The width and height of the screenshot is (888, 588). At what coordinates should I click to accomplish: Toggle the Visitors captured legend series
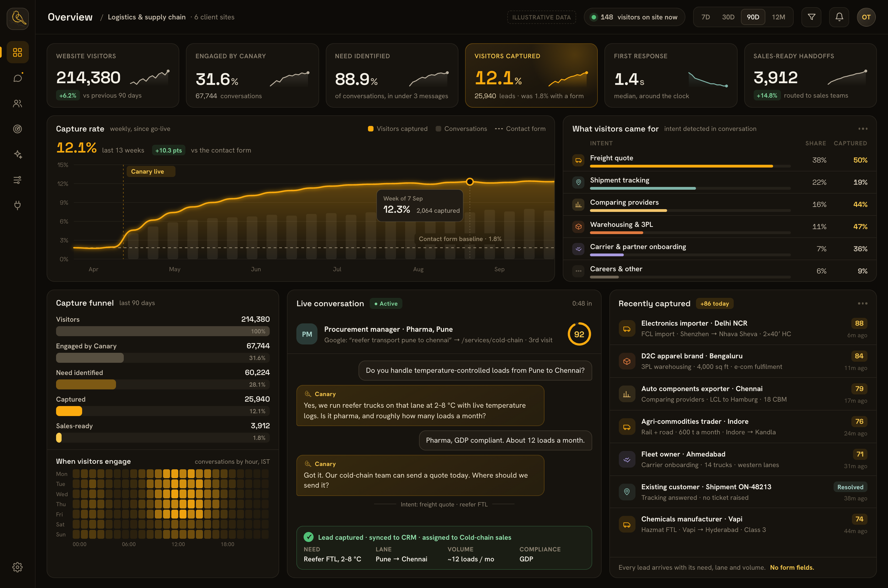coord(397,129)
